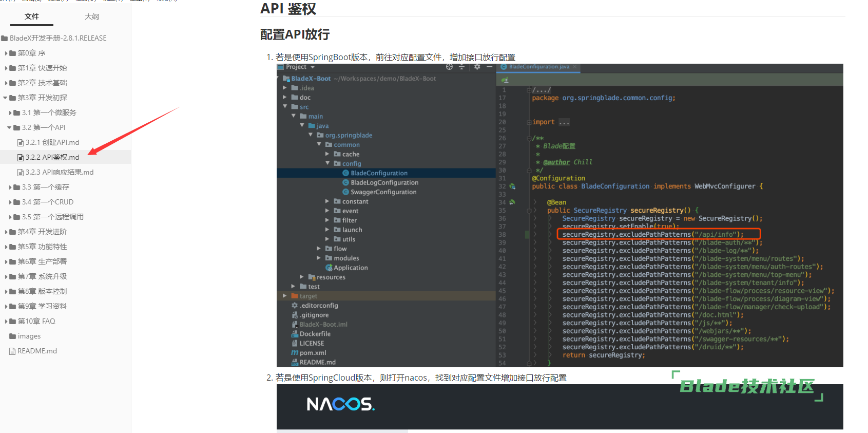This screenshot has width=868, height=433.
Task: Click the images folder icon
Action: (x=13, y=336)
